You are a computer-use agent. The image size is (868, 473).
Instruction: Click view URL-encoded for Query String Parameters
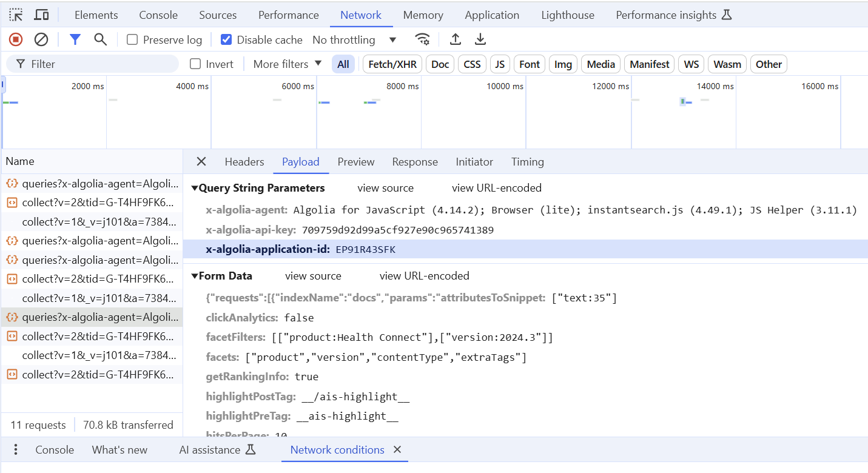497,188
